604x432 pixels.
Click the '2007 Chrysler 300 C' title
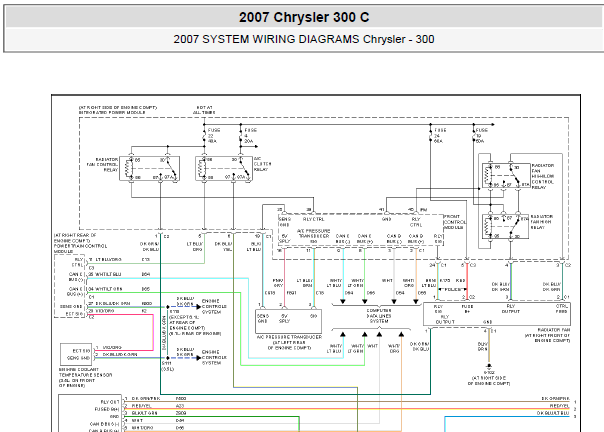point(304,17)
